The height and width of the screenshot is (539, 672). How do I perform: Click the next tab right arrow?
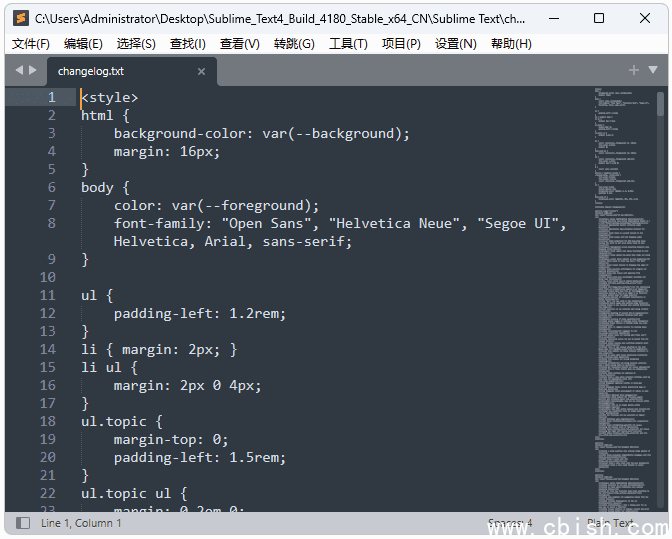33,70
